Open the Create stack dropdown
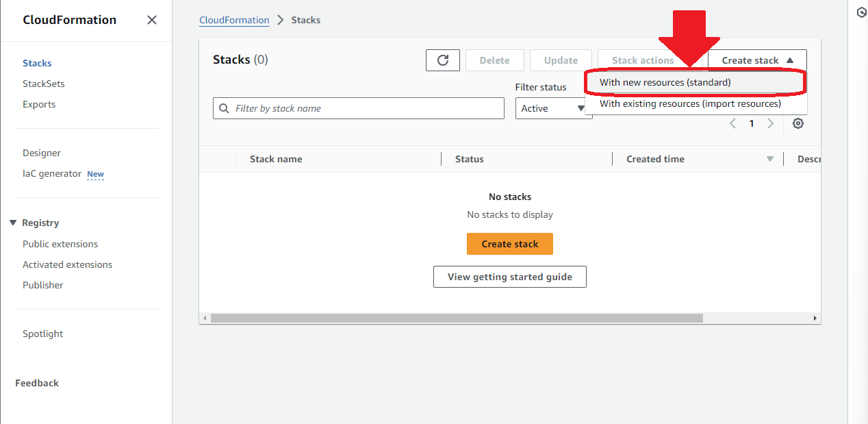Screen dimensions: 868x424 pos(757,60)
